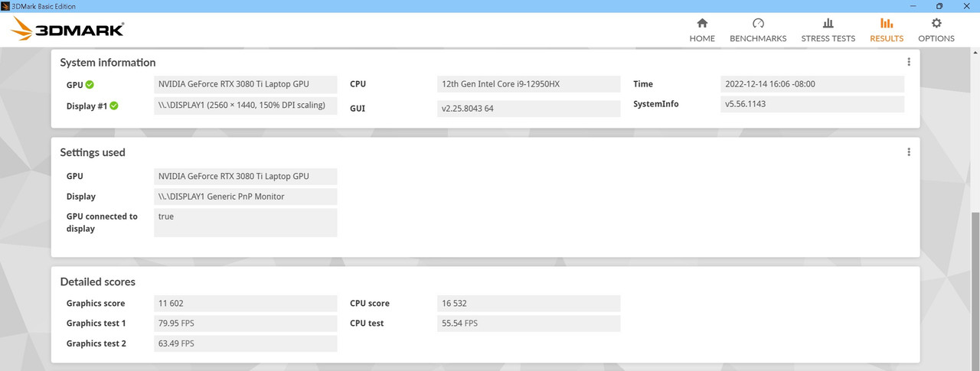Minimize the 3DMark window

[913, 6]
